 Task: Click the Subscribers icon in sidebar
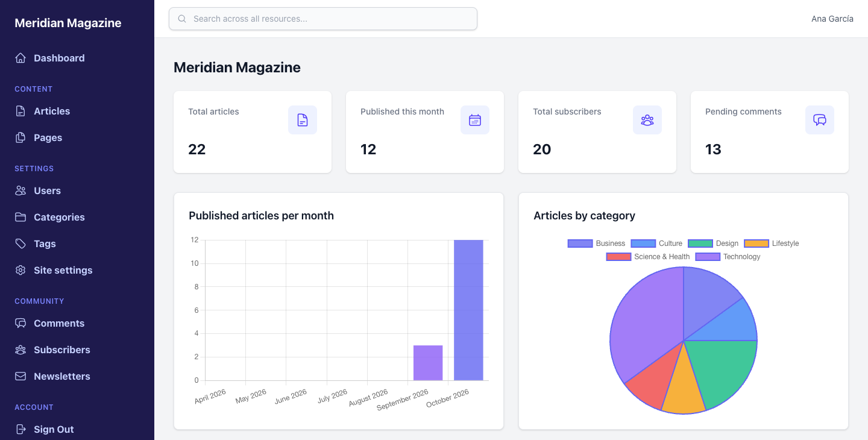[20, 350]
